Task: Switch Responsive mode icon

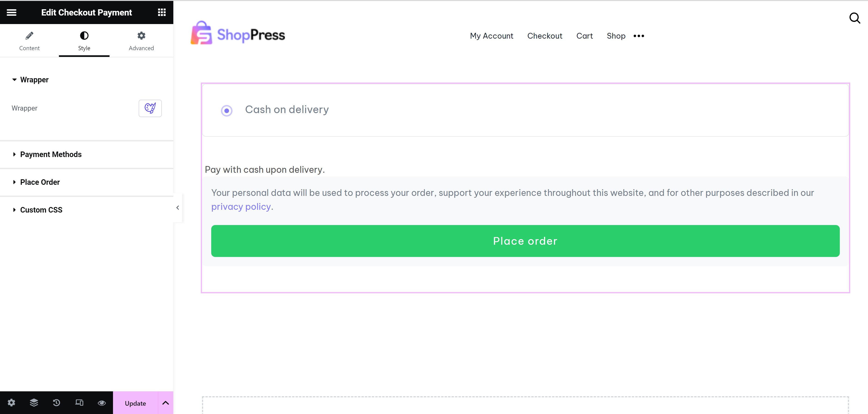Action: (79, 402)
